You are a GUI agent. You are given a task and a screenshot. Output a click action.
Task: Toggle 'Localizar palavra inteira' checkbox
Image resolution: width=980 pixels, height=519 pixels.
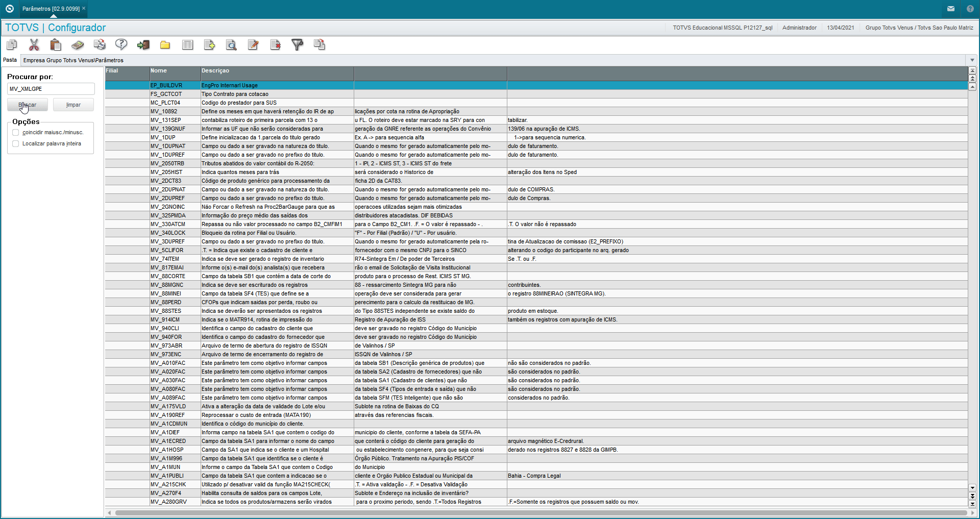click(x=16, y=144)
